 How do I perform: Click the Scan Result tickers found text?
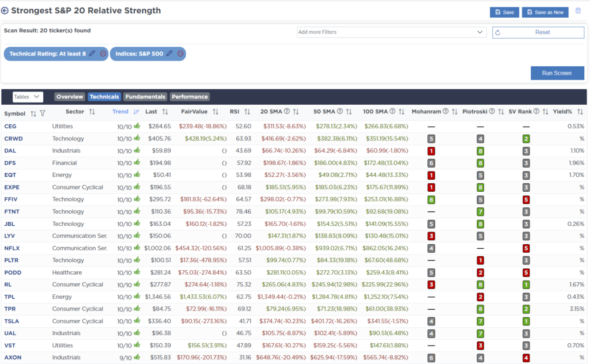point(47,31)
